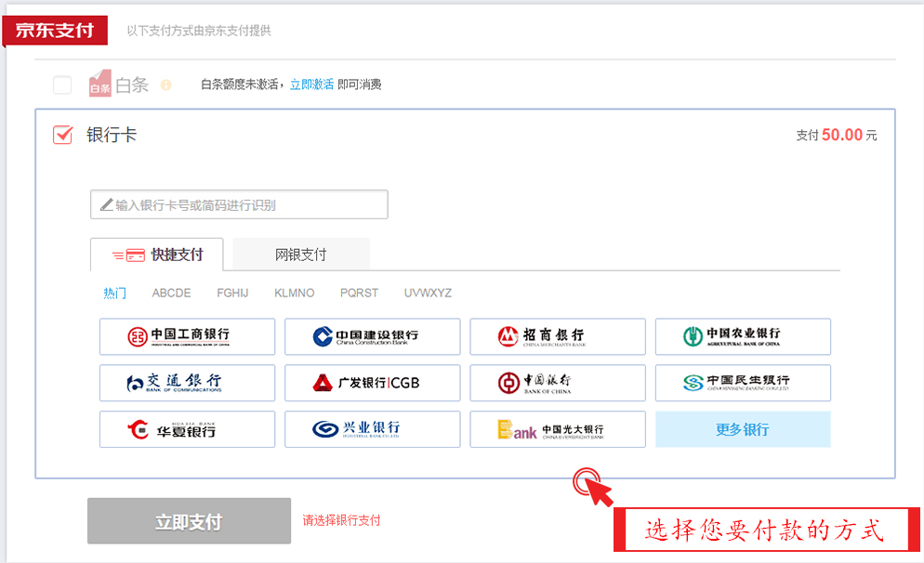Click the 50.00 payment amount
Image resolution: width=924 pixels, height=563 pixels.
pyautogui.click(x=842, y=135)
